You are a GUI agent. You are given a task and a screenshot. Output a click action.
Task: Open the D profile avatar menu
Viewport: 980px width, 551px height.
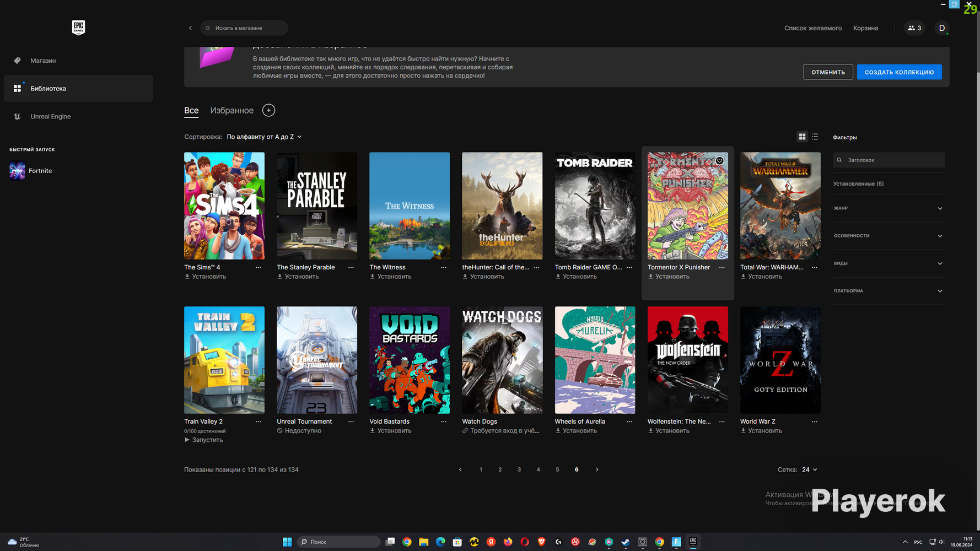(x=942, y=28)
